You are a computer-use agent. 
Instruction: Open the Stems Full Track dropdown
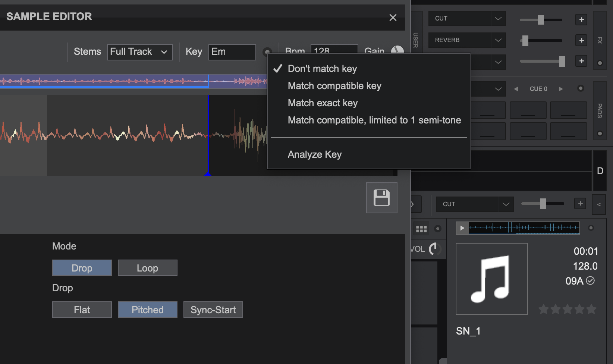pos(140,52)
